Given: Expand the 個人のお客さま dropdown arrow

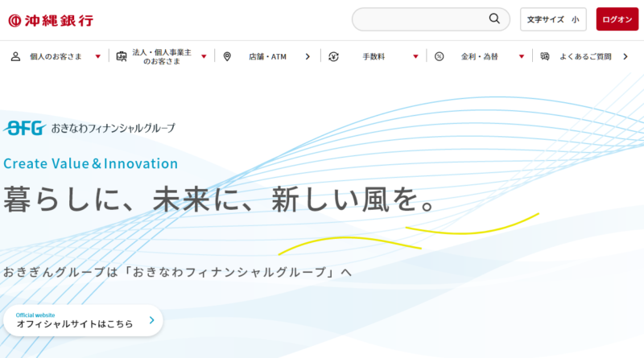Looking at the screenshot, I should tap(97, 56).
